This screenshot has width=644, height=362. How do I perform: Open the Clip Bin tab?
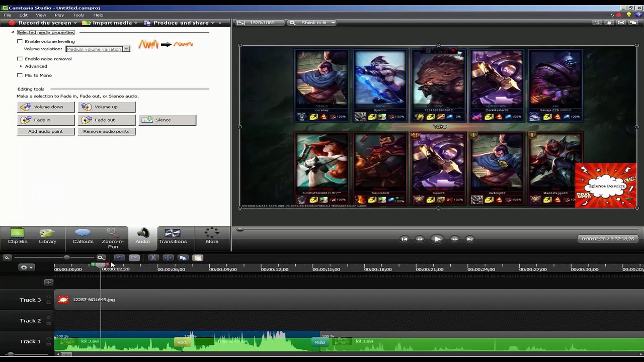point(18,236)
